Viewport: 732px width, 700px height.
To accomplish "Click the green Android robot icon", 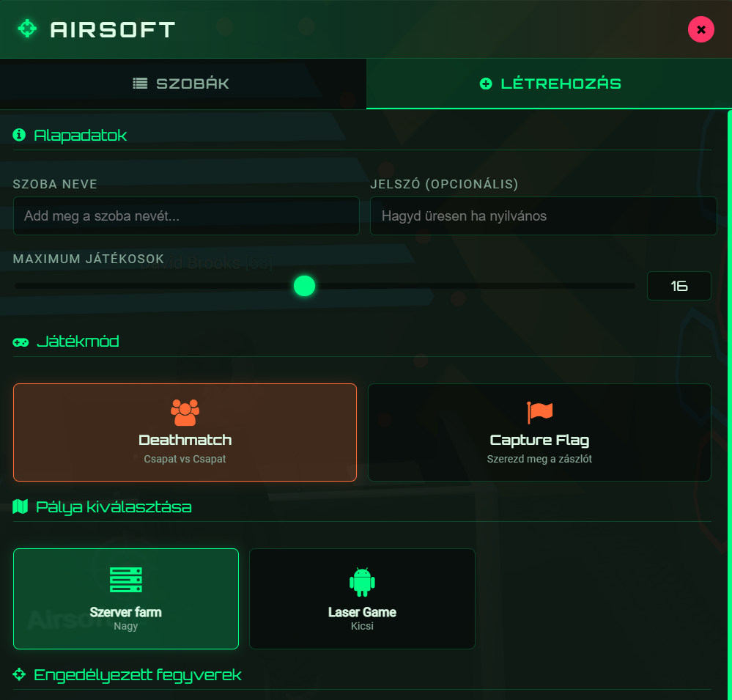I will tap(362, 581).
